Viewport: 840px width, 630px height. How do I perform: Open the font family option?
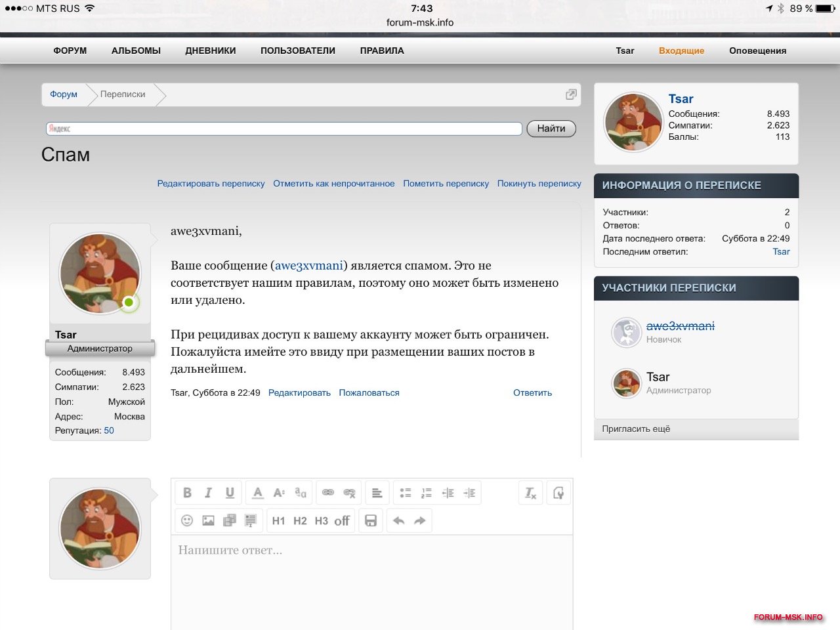(x=301, y=493)
